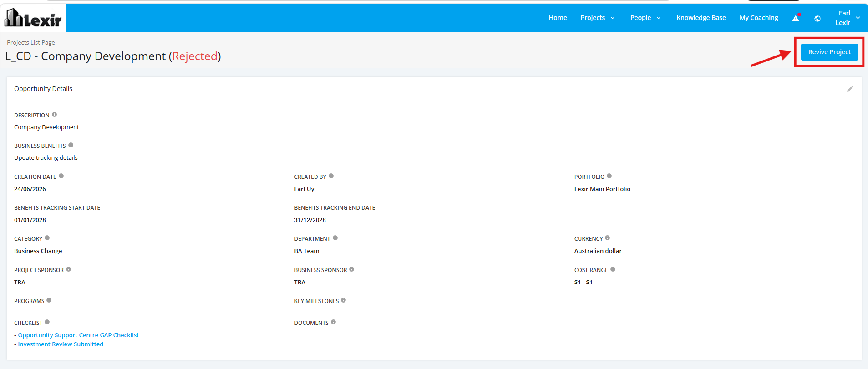The height and width of the screenshot is (369, 868).
Task: Click Update tracking details text
Action: (46, 157)
